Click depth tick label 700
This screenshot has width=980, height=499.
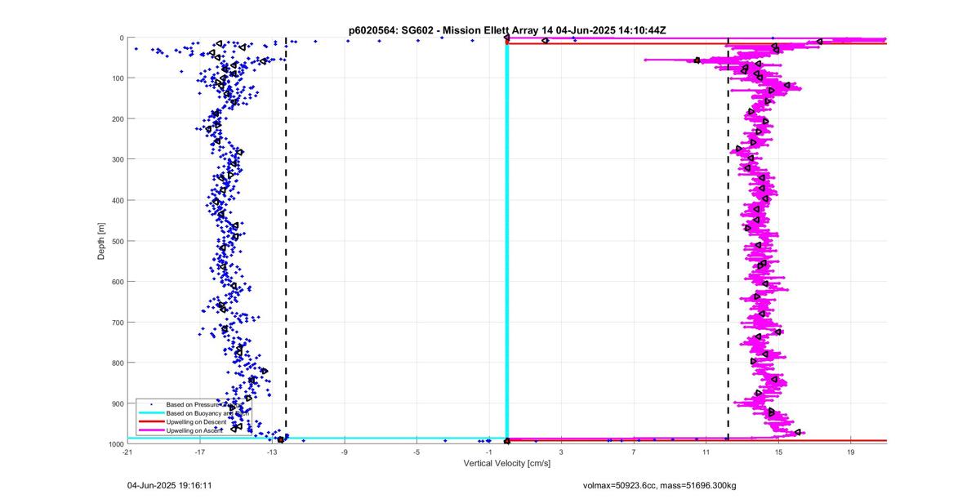118,323
